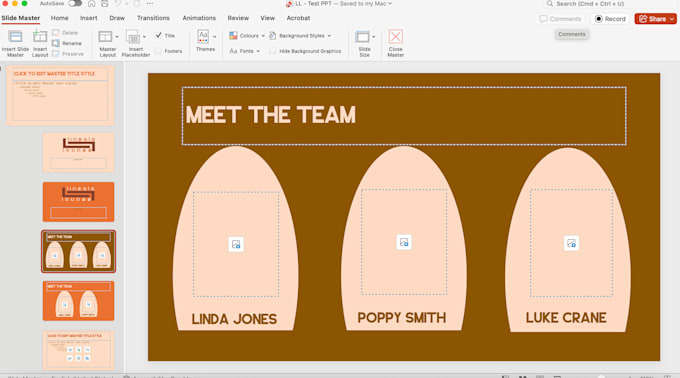This screenshot has width=680, height=378.
Task: Click the search magnifier icon
Action: tap(549, 3)
